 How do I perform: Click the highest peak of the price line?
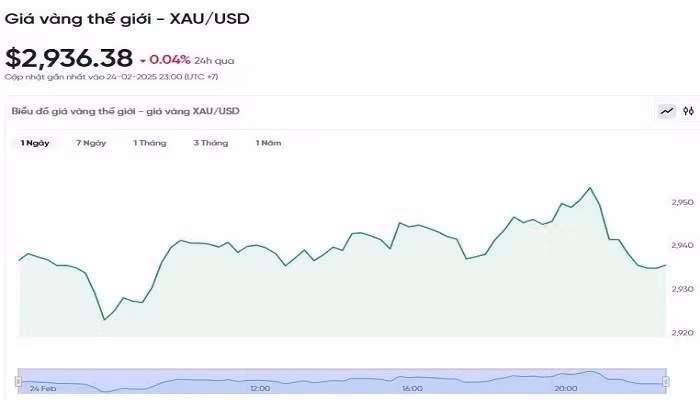coord(590,188)
